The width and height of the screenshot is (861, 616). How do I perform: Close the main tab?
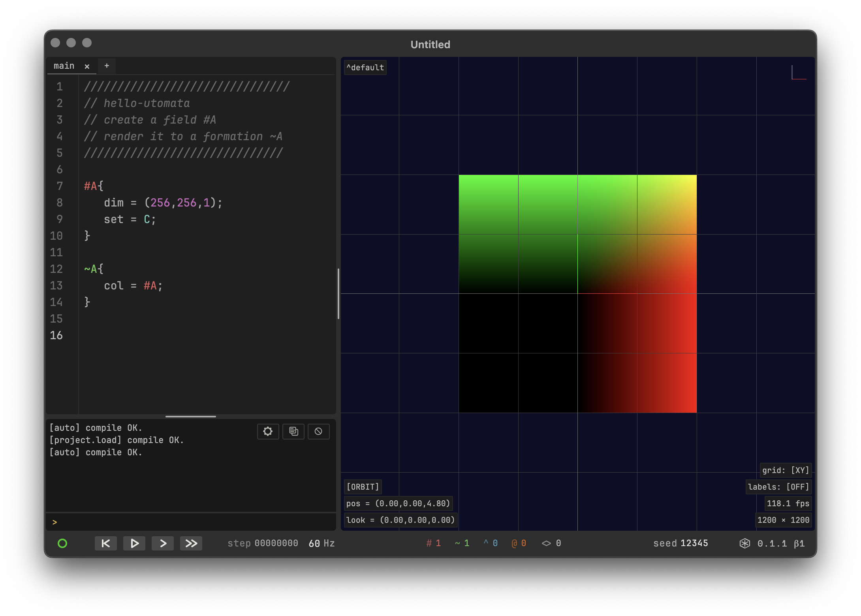tap(87, 66)
